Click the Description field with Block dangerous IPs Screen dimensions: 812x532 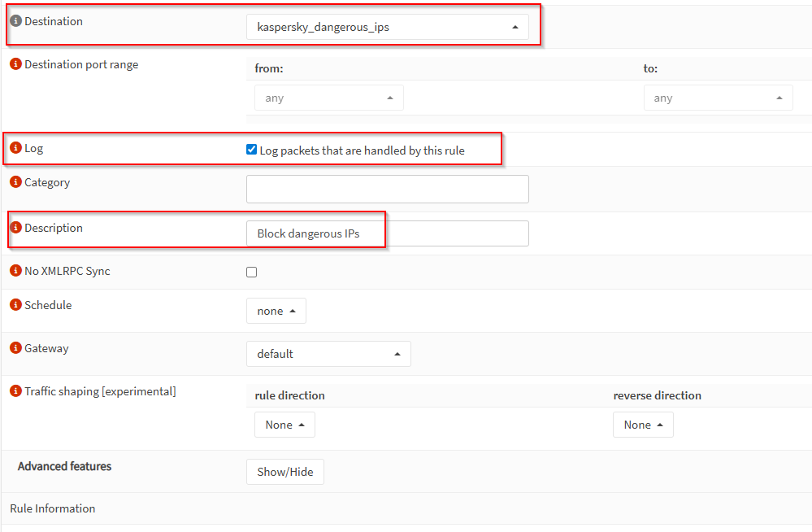[x=387, y=233]
